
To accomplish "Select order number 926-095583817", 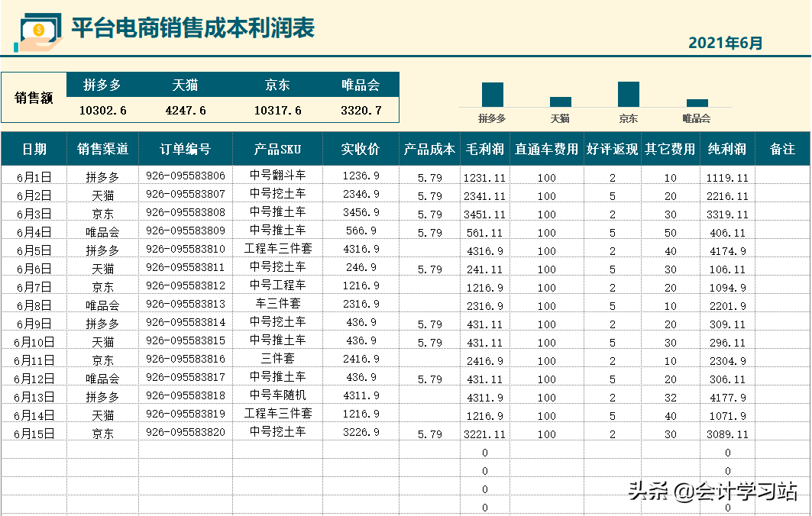I will pos(186,377).
